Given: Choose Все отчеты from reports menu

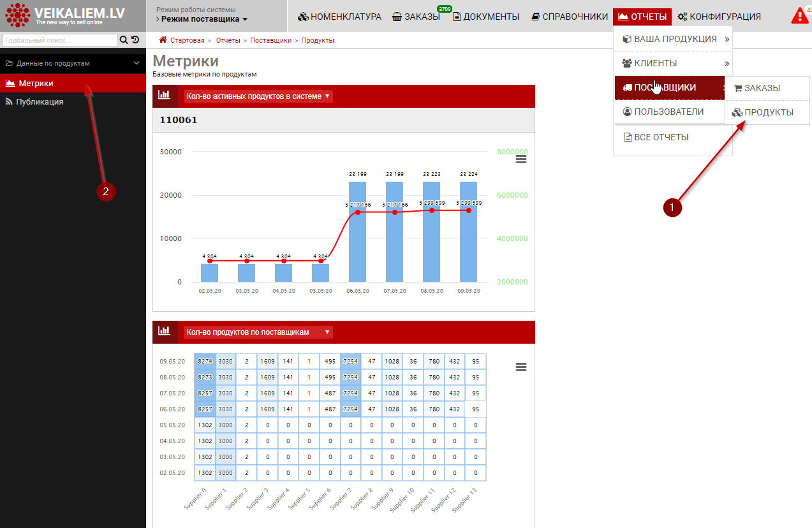Looking at the screenshot, I should point(656,137).
